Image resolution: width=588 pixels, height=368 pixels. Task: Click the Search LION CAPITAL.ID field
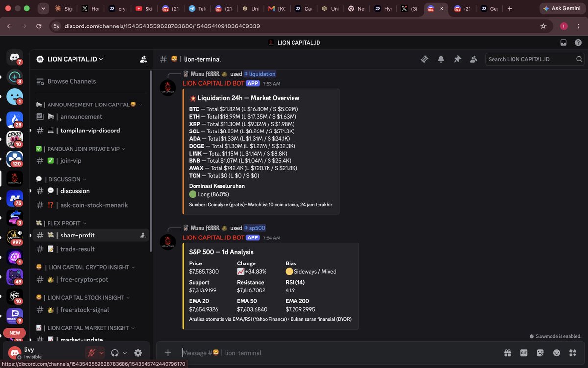pyautogui.click(x=535, y=59)
